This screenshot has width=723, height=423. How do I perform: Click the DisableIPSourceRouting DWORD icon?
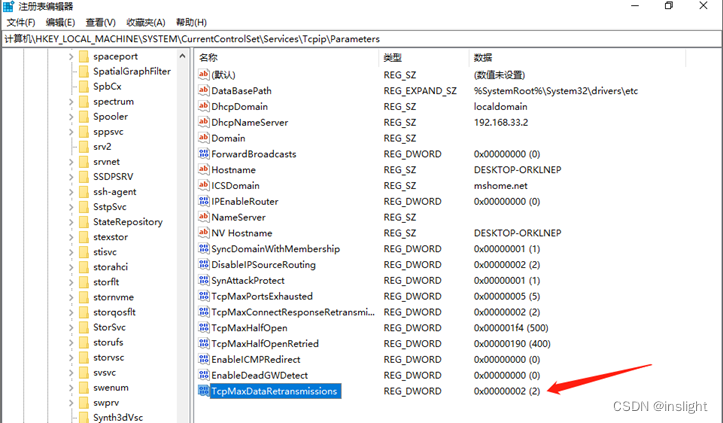click(203, 264)
